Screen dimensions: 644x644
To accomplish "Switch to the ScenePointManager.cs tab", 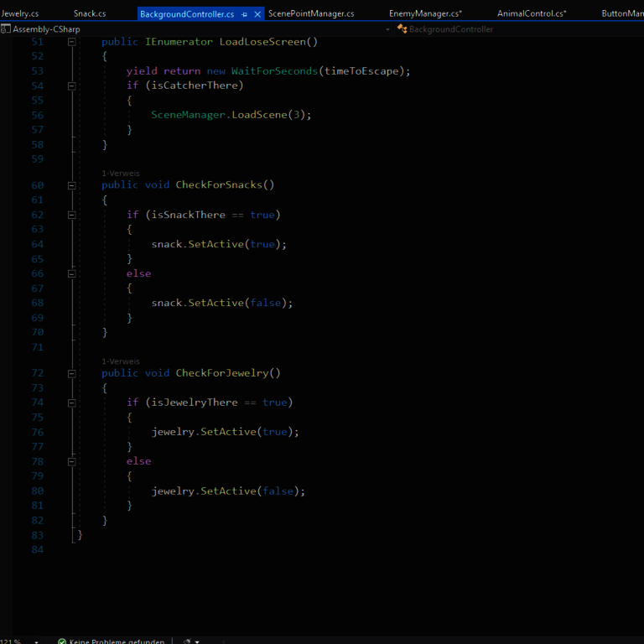I will click(x=311, y=14).
